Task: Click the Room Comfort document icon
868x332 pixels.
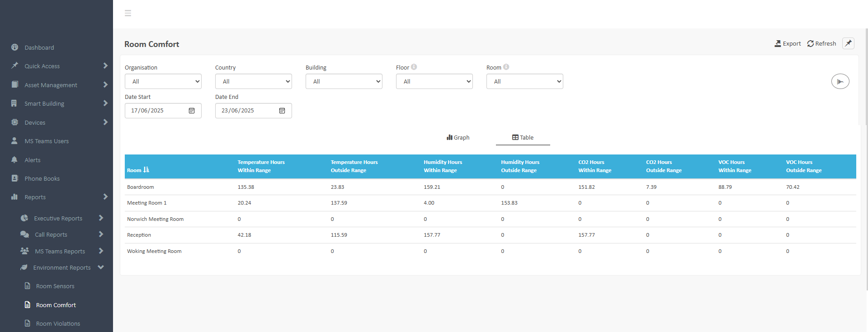Action: 28,304
